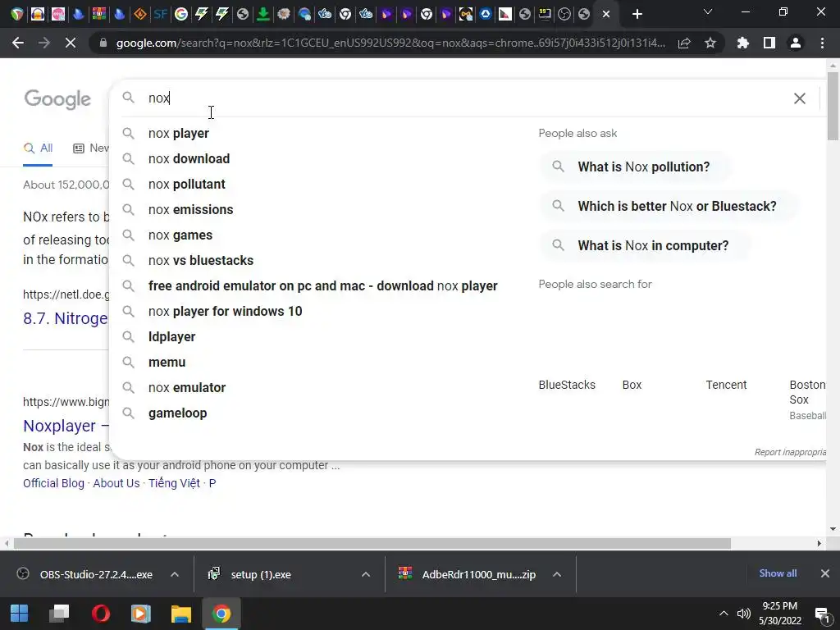The width and height of the screenshot is (840, 630).
Task: Switch to the headphones favicon tab
Action: [x=38, y=14]
